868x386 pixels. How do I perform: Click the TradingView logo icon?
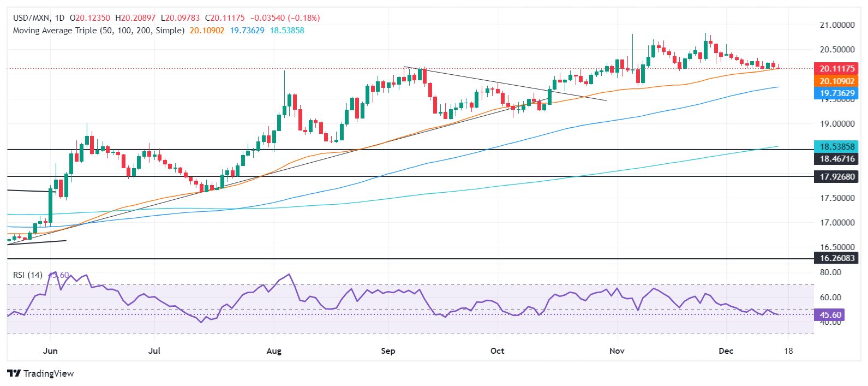pos(14,373)
